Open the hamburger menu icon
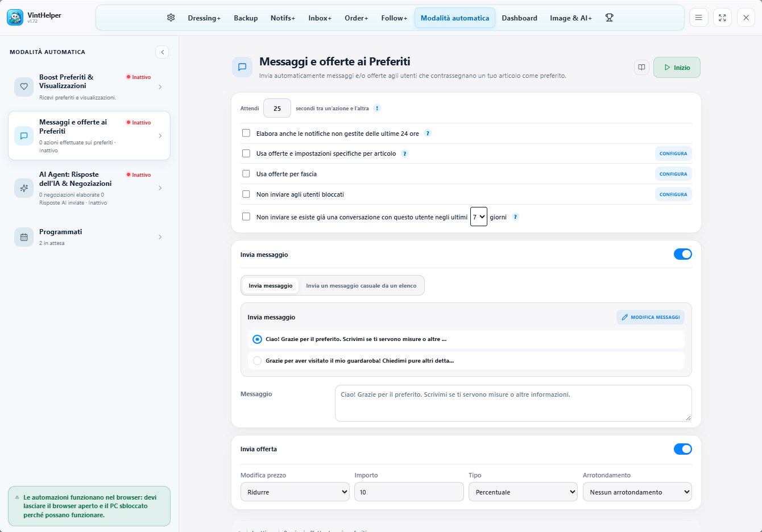Viewport: 762px width, 532px height. coord(698,18)
